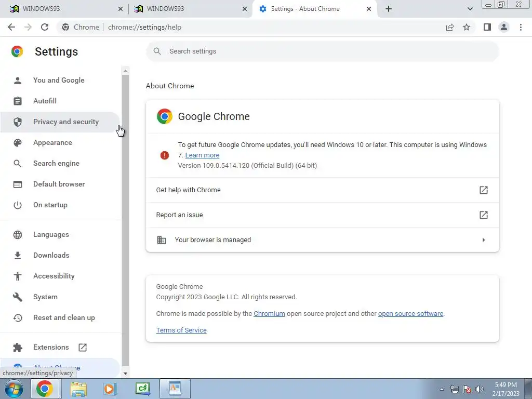
Task: Click the network tray icon
Action: pyautogui.click(x=454, y=389)
